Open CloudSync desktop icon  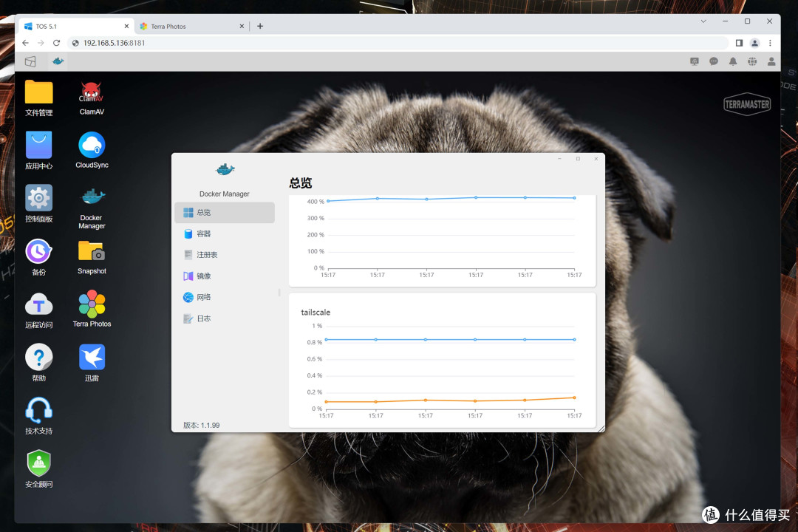92,150
